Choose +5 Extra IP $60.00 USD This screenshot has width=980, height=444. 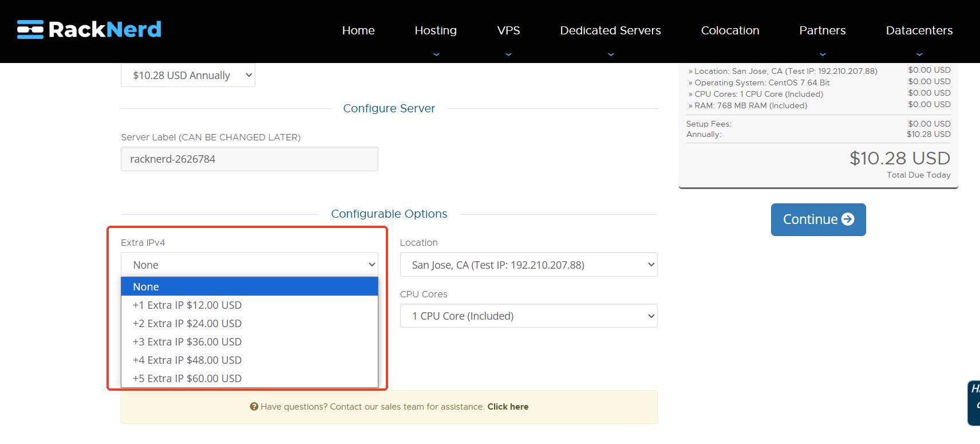coord(187,379)
